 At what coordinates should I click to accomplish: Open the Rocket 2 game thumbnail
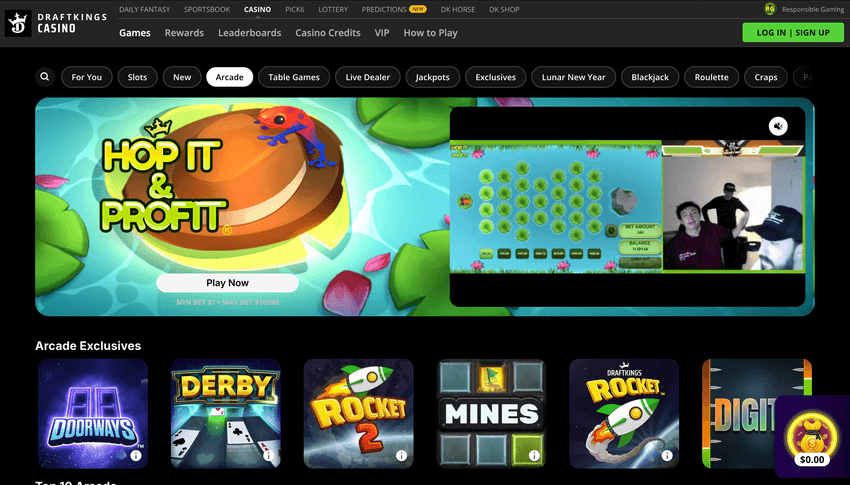(x=358, y=413)
